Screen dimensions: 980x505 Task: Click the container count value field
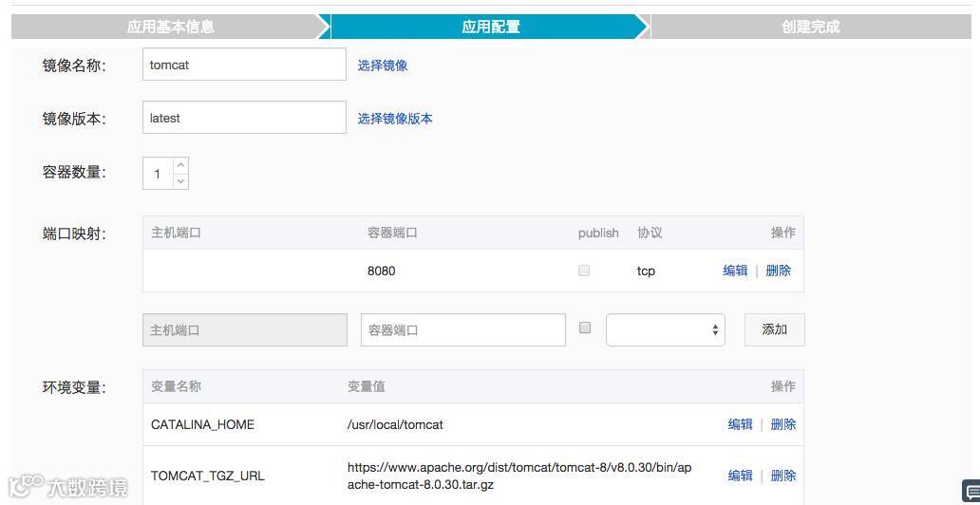[x=159, y=174]
